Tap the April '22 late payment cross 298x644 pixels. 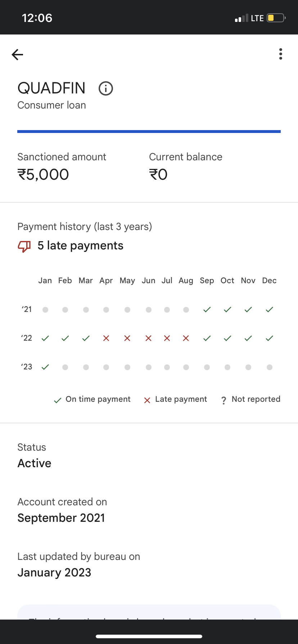tap(106, 338)
